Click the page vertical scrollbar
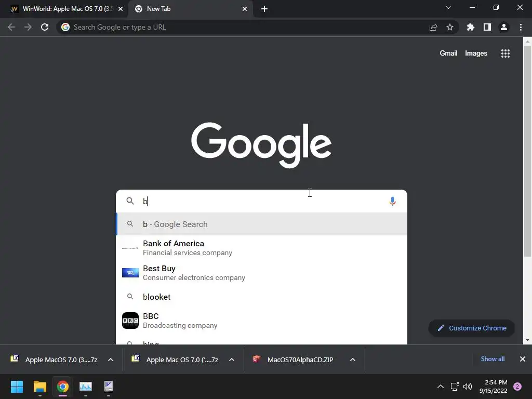The image size is (532, 399). pos(527,151)
